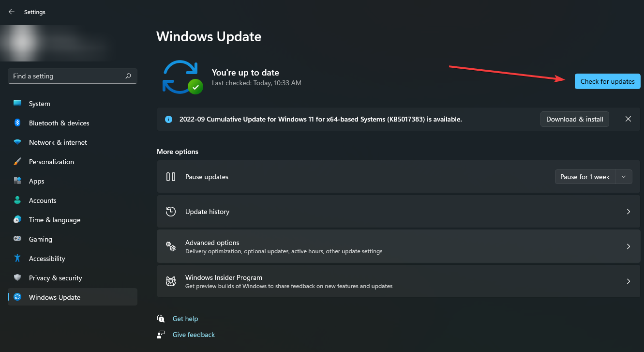Expand Advanced options chevron
The image size is (644, 352).
[629, 246]
